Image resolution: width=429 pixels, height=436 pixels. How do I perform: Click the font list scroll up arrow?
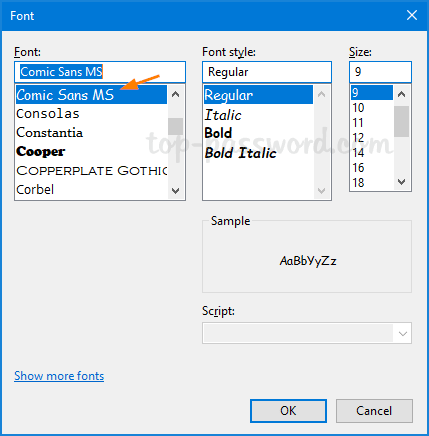[x=175, y=94]
